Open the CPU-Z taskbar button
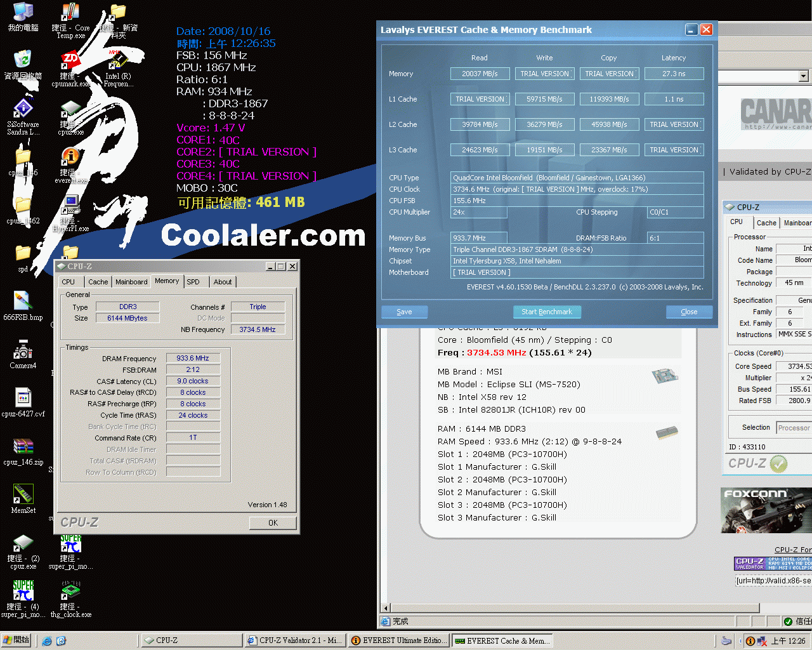Viewport: 812px width, 650px height. [x=191, y=640]
